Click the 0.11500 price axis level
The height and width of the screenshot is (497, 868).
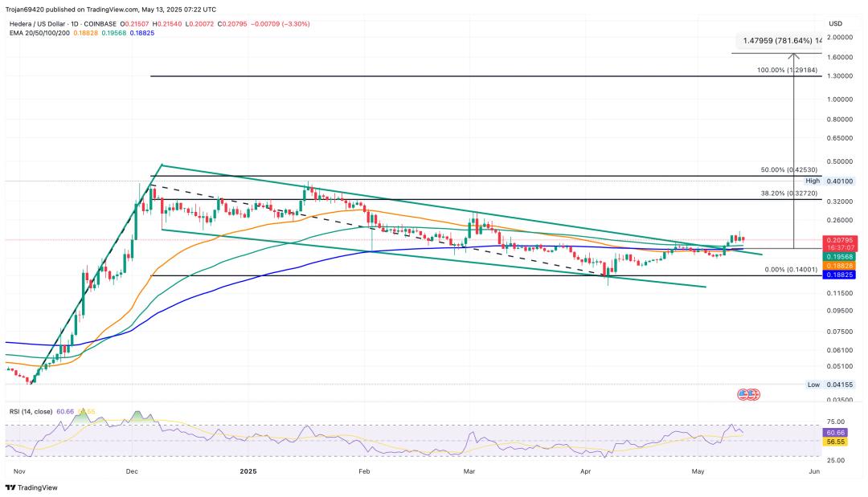pos(840,294)
